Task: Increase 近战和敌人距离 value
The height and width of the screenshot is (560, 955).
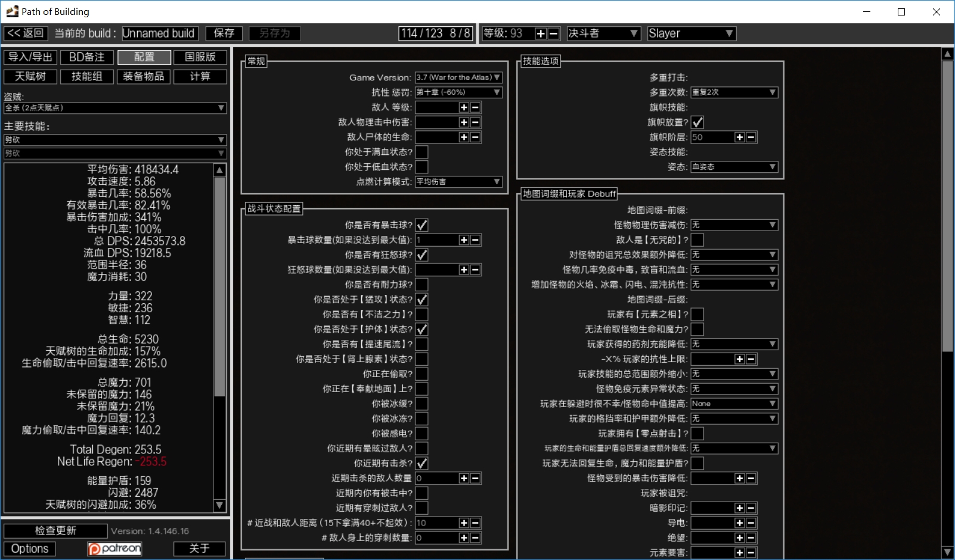Action: click(x=464, y=523)
